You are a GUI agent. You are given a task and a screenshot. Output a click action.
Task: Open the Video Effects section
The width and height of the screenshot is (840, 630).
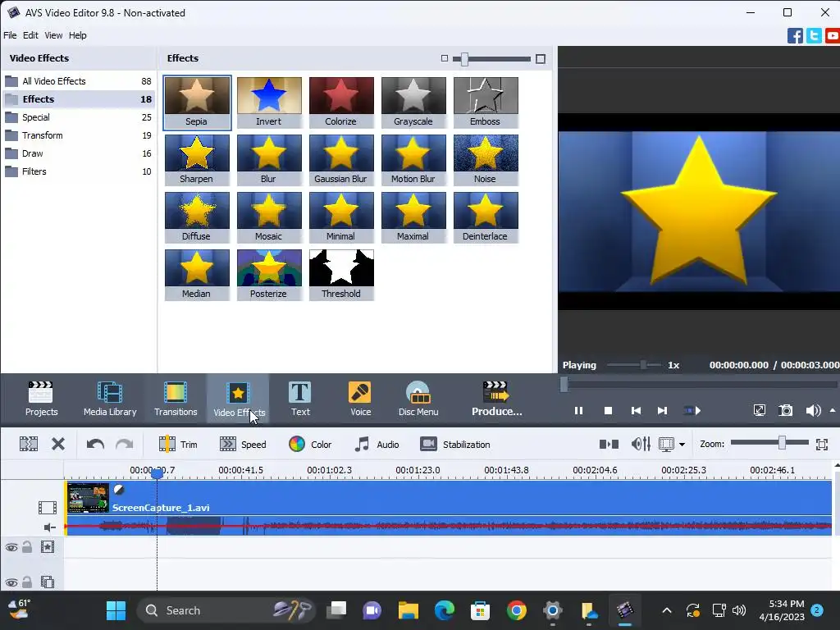click(238, 399)
